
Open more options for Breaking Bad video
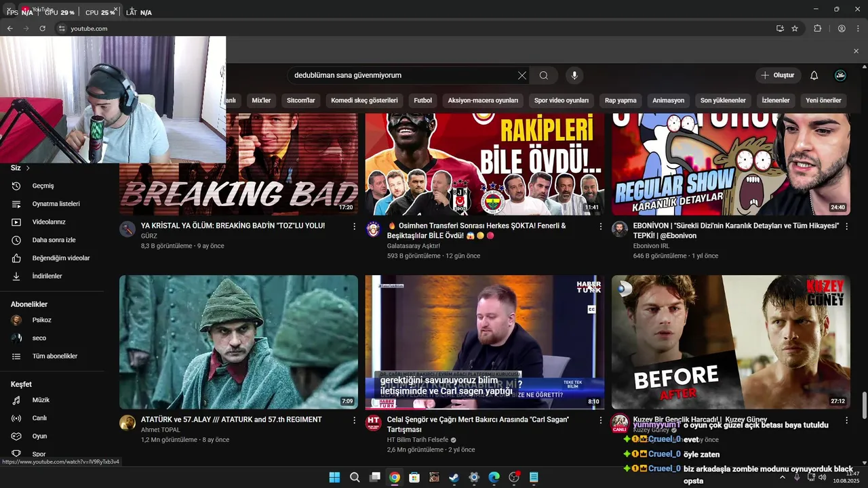pyautogui.click(x=354, y=226)
